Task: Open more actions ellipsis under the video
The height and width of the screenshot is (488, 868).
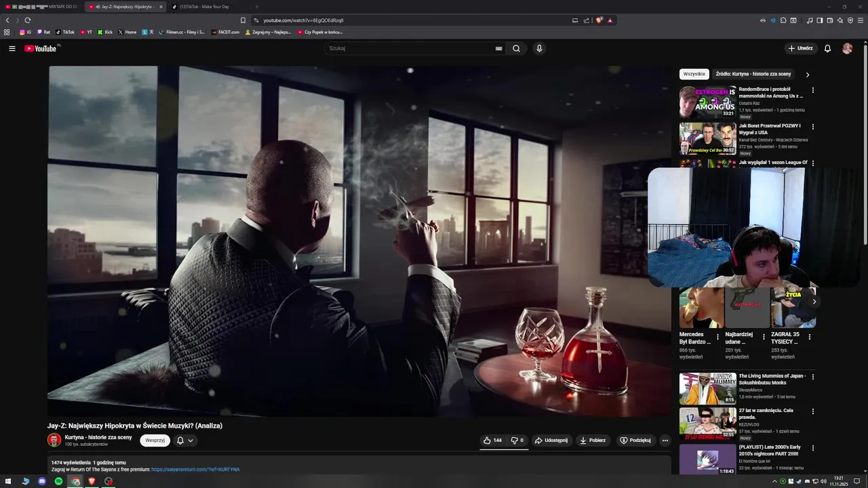Action: (665, 441)
